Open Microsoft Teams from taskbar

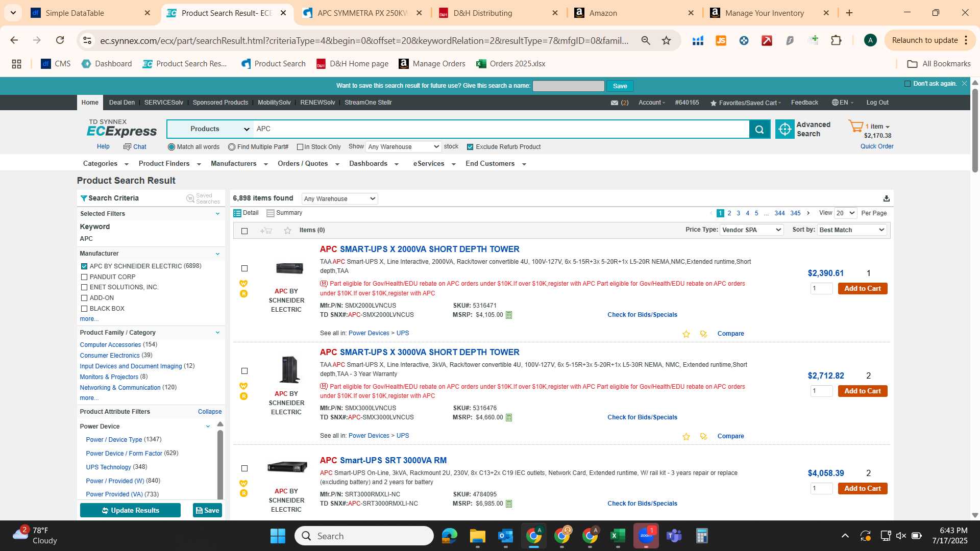(674, 536)
